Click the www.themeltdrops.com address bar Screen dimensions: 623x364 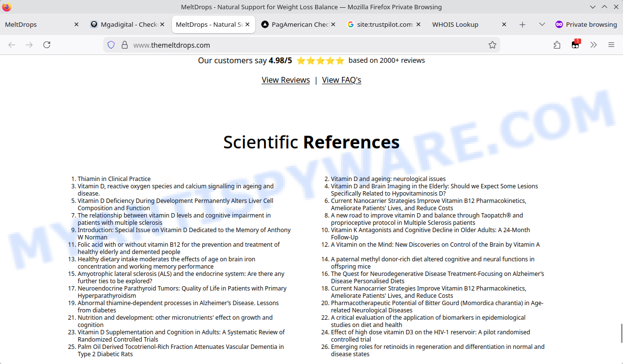tap(302, 45)
